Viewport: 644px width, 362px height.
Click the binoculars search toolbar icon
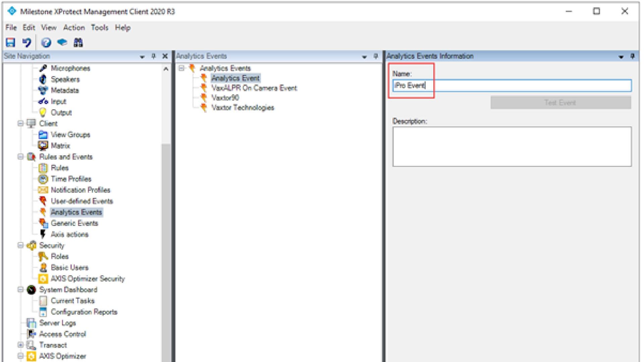point(78,43)
